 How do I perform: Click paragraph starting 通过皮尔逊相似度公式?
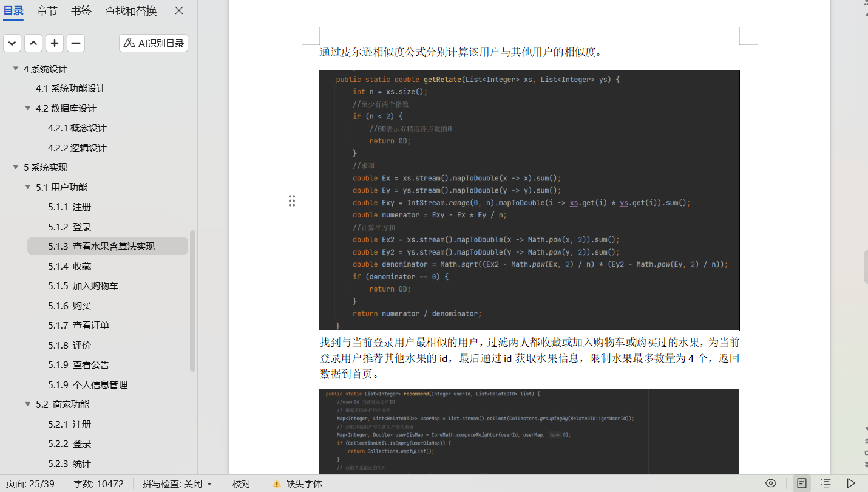pyautogui.click(x=462, y=52)
